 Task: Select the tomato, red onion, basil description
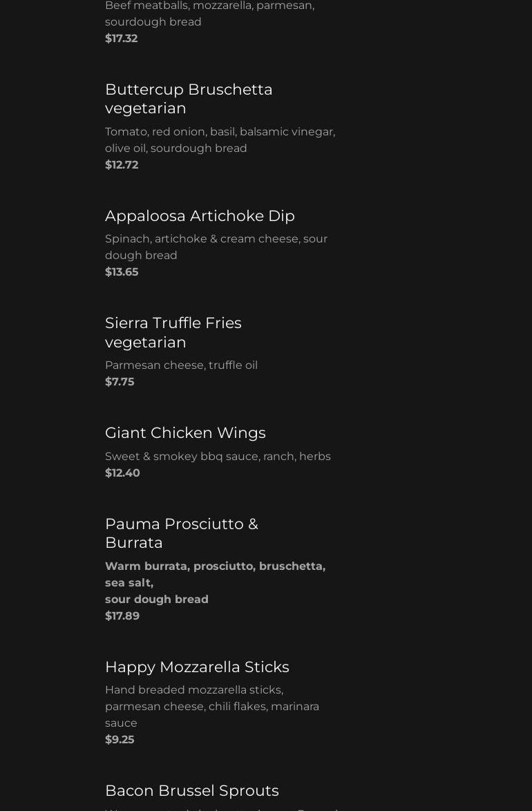220,140
